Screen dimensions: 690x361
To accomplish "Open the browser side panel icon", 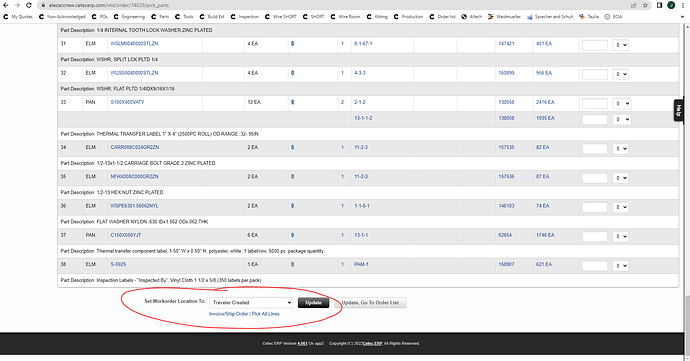I will [x=659, y=5].
